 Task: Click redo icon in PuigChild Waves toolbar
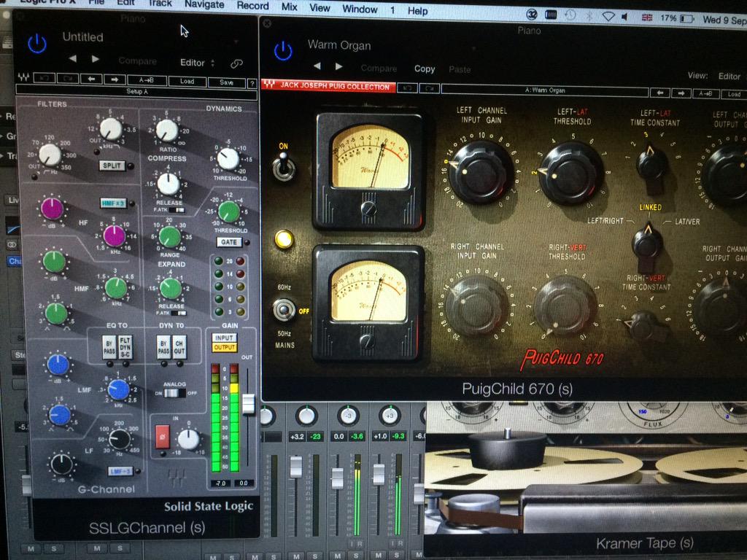(429, 88)
